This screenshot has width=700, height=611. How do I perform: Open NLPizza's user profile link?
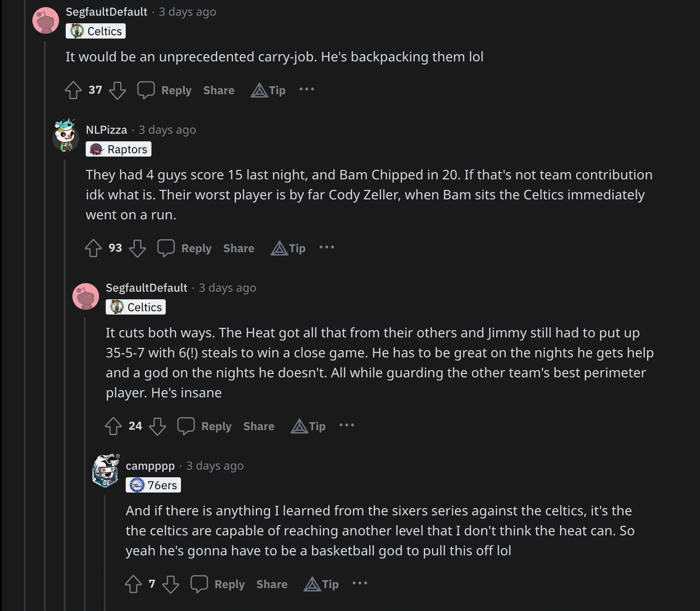[107, 130]
